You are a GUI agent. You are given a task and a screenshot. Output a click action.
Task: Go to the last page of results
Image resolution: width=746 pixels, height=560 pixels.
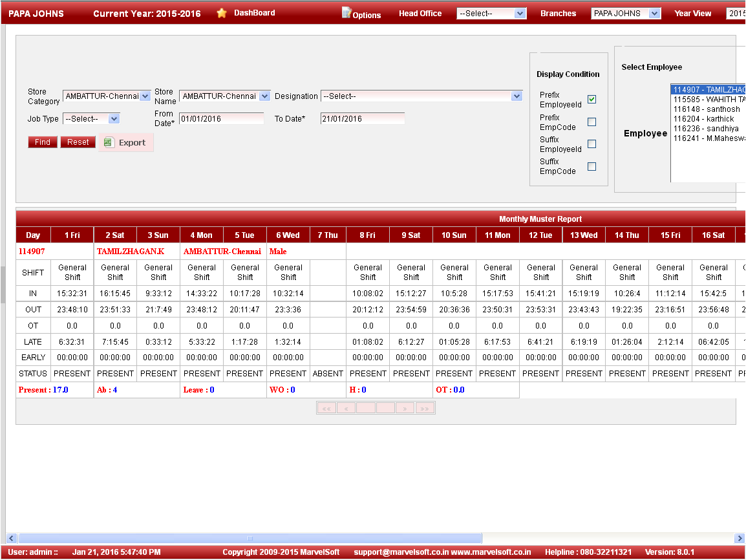[425, 408]
